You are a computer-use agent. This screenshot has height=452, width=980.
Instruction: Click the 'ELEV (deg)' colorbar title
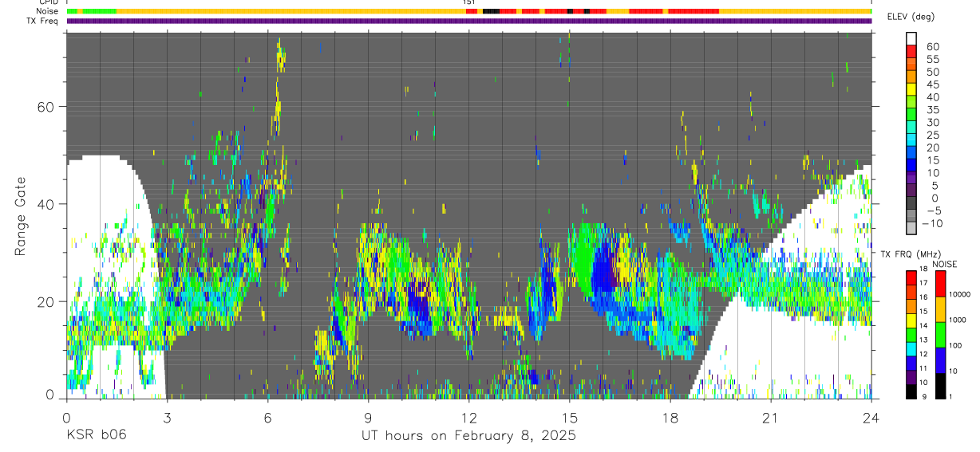[911, 17]
